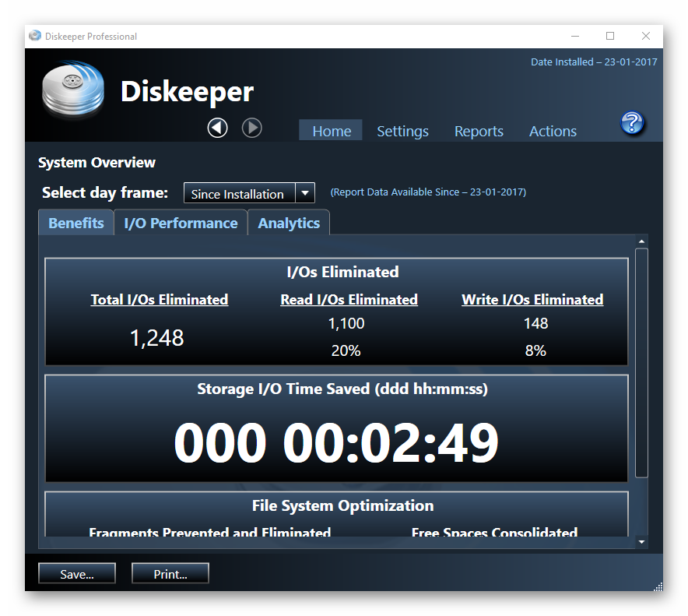Click the window resize grip corner
The width and height of the screenshot is (688, 616).
(x=658, y=586)
